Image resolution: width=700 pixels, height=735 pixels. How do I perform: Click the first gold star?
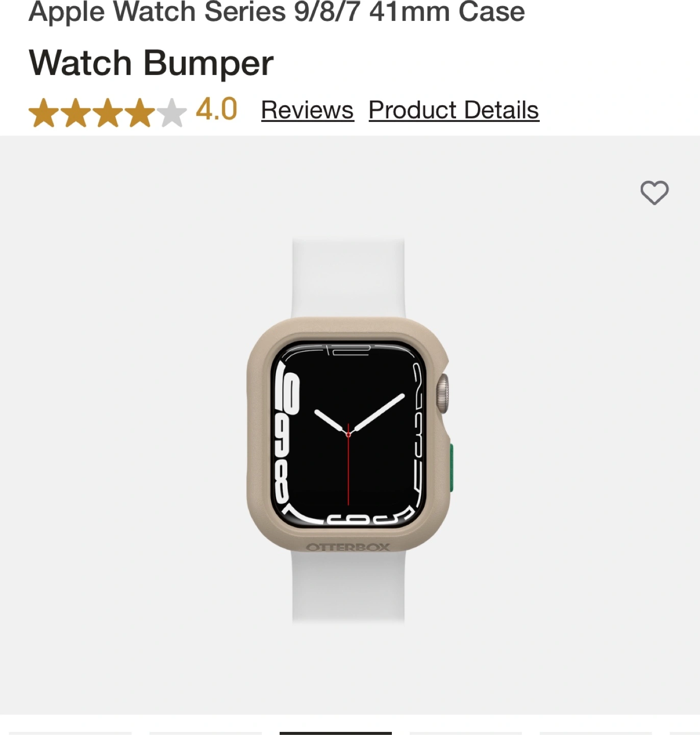44,112
